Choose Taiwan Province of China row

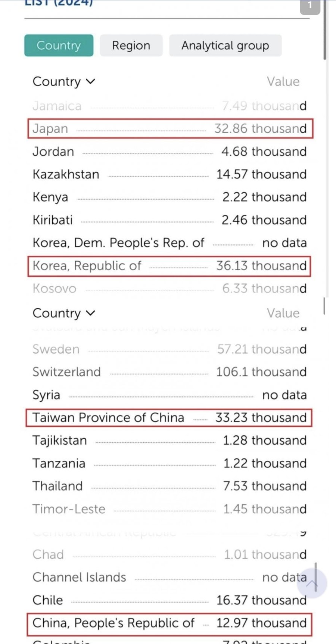pos(169,417)
